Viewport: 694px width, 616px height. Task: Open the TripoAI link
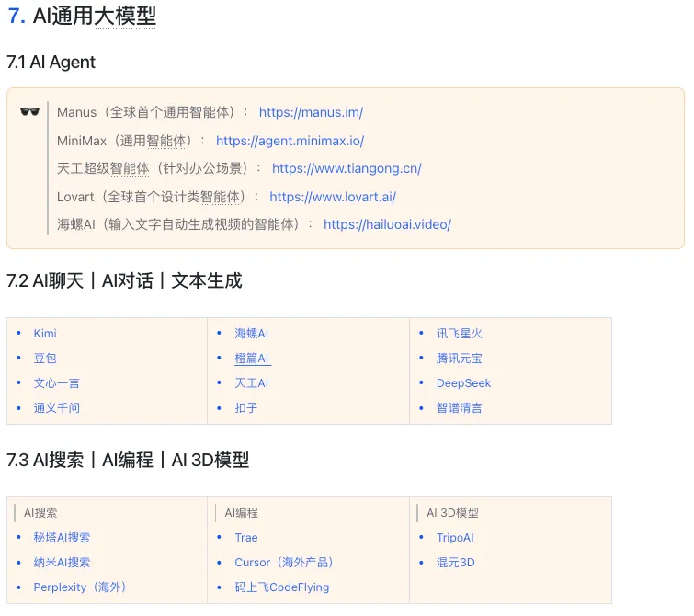point(455,538)
